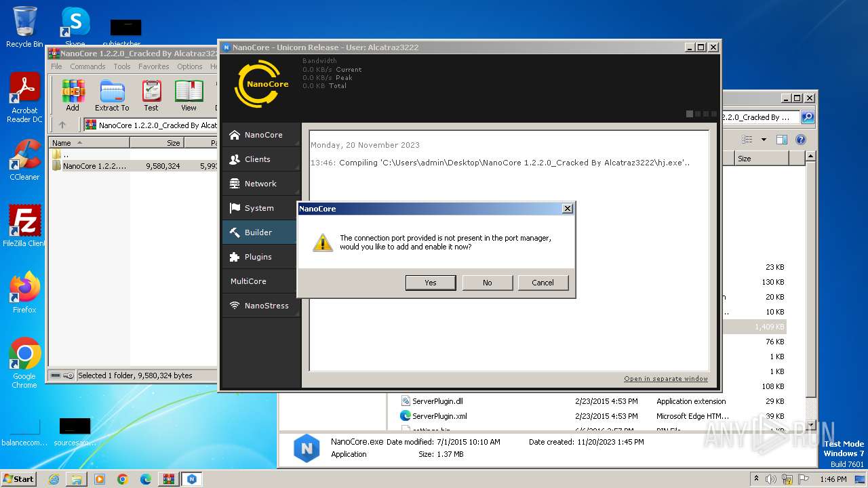Close the NanoCore port warning dialog
The width and height of the screenshot is (868, 488).
[x=568, y=209]
